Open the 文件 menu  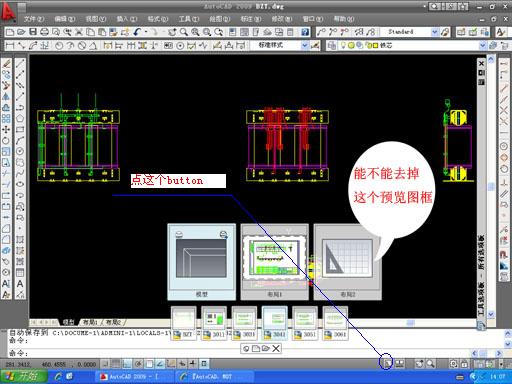pos(34,19)
